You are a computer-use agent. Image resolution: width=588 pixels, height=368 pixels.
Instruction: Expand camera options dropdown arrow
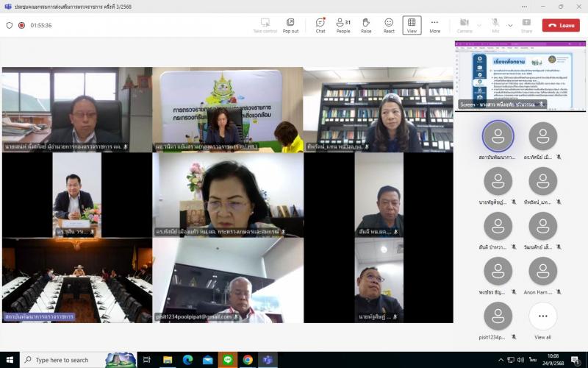point(479,26)
